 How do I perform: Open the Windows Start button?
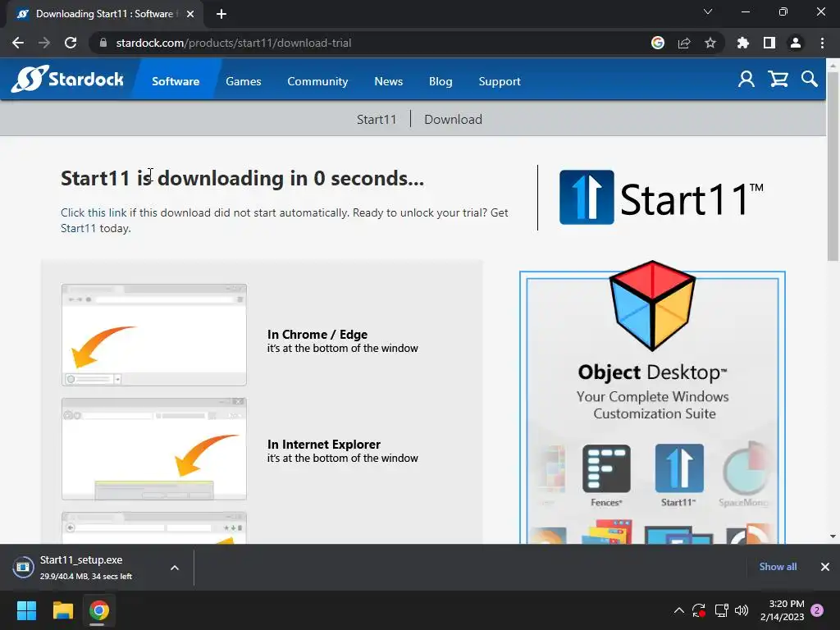[x=26, y=610]
